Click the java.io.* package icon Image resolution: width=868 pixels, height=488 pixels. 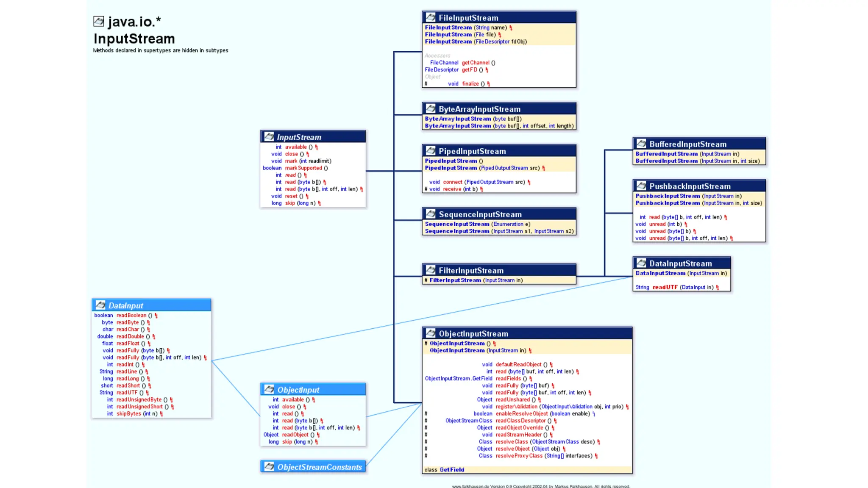(99, 21)
